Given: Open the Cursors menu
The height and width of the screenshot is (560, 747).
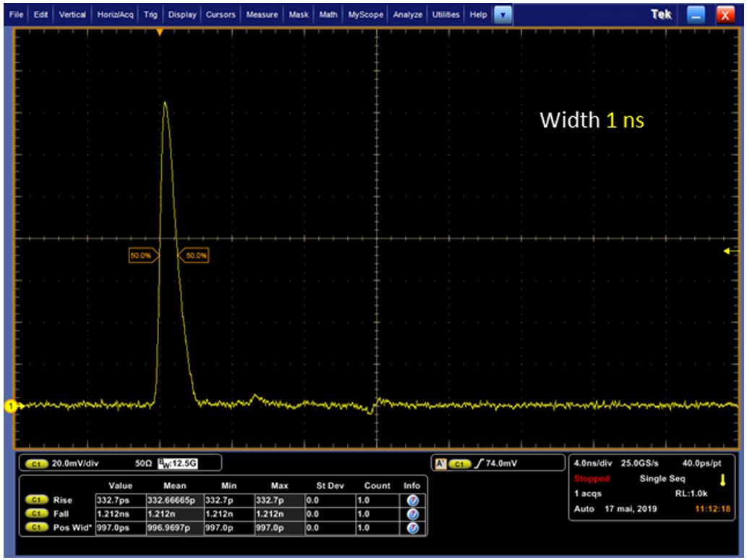Looking at the screenshot, I should (x=221, y=14).
